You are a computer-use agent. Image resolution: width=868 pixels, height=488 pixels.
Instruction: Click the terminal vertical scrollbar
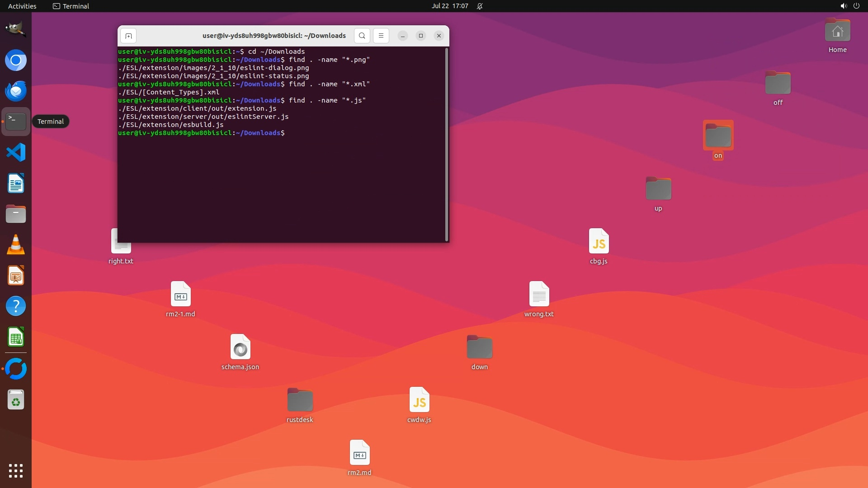(447, 145)
